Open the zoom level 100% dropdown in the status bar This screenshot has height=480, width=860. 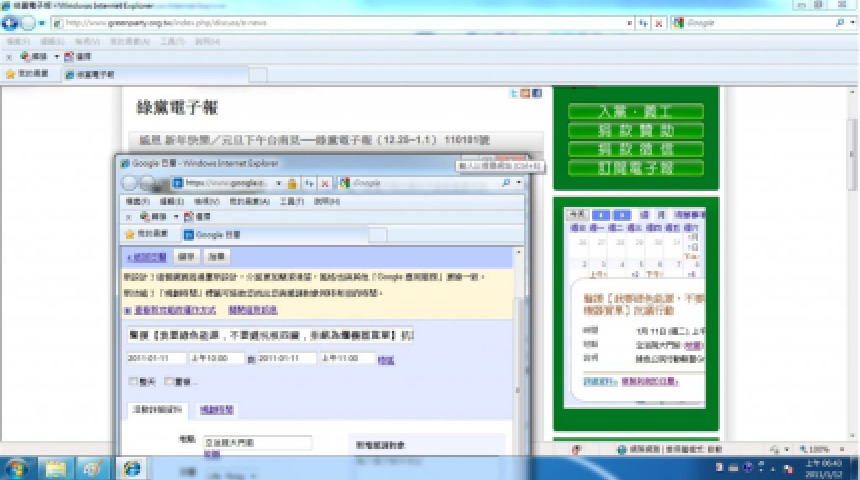pyautogui.click(x=841, y=449)
